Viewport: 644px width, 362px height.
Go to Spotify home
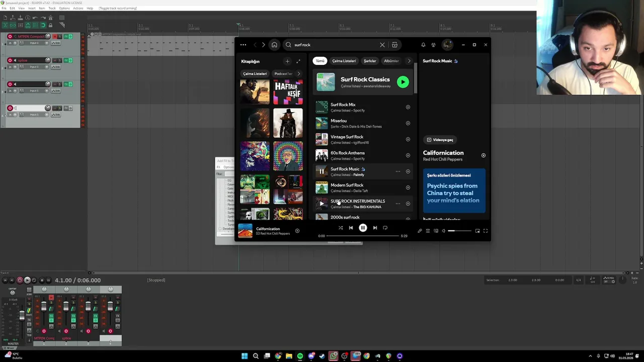point(274,45)
